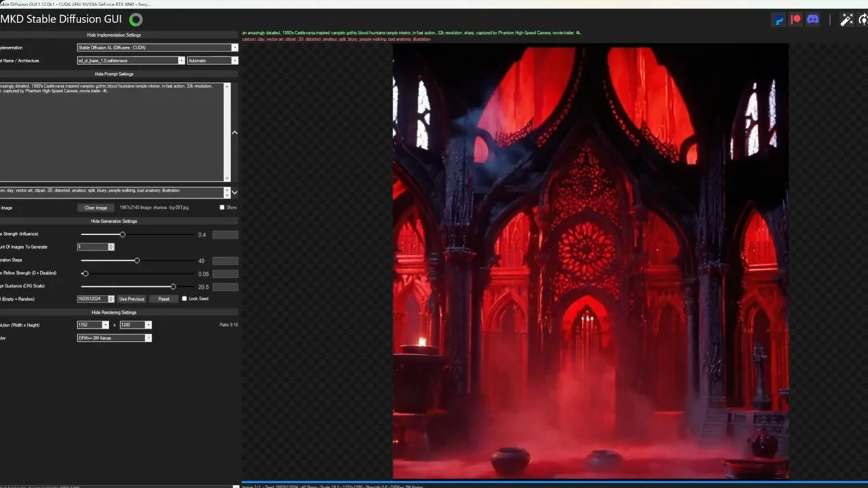Collapse the prompt box with up chevron
The height and width of the screenshot is (488, 868).
pyautogui.click(x=235, y=132)
